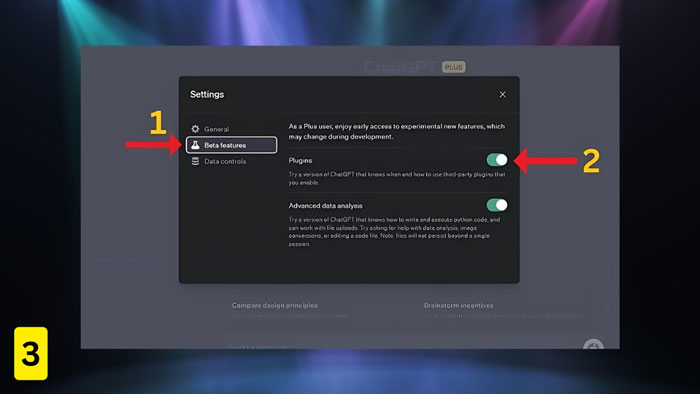This screenshot has height=394, width=700.
Task: Select the Beta features tab
Action: coord(231,145)
